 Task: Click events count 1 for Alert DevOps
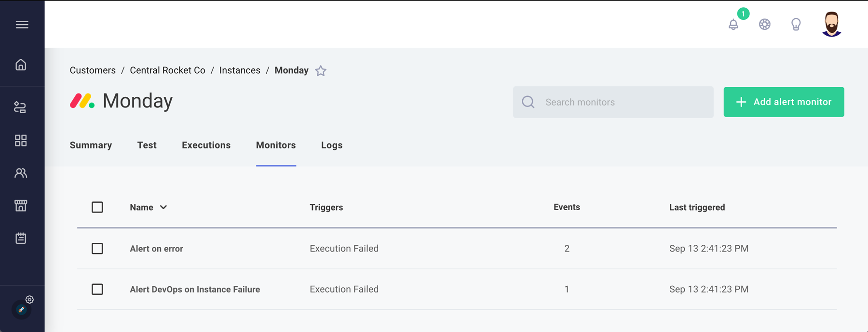567,289
